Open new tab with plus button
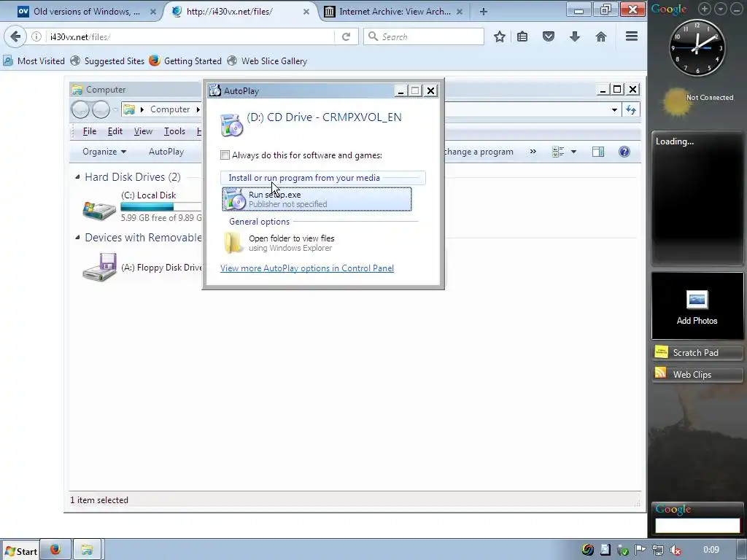The width and height of the screenshot is (747, 560). pyautogui.click(x=484, y=12)
